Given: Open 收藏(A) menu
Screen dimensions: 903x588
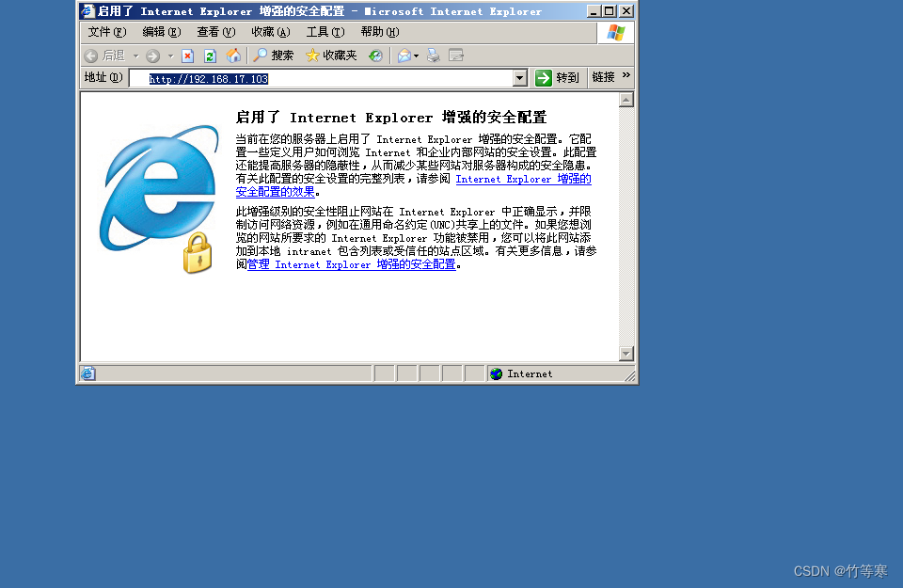Looking at the screenshot, I should tap(271, 32).
